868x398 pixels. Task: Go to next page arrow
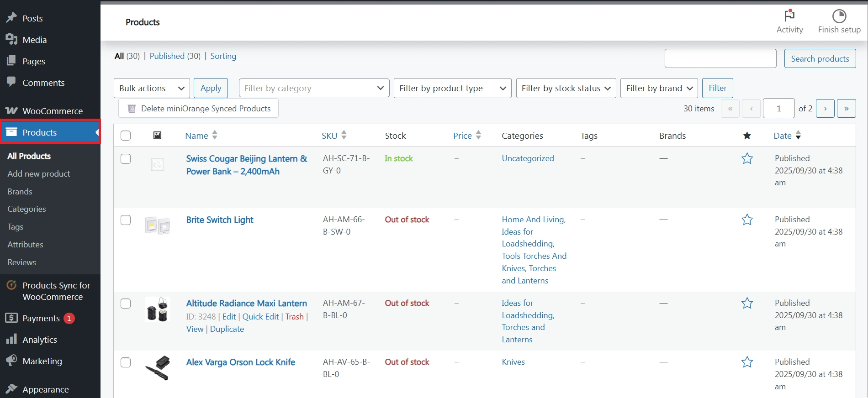[x=825, y=109]
